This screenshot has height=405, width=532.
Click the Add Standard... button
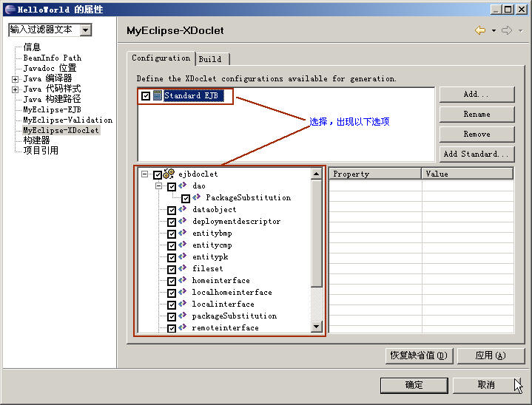tap(477, 154)
